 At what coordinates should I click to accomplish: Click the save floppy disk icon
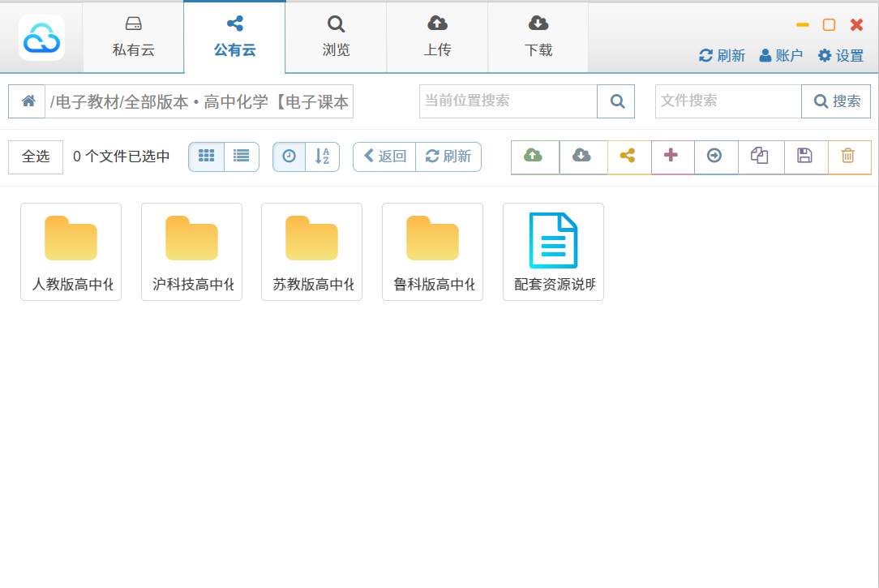click(x=805, y=157)
